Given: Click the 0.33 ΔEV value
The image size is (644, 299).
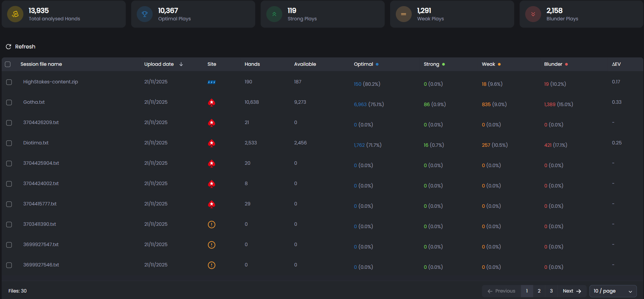Looking at the screenshot, I should [617, 102].
